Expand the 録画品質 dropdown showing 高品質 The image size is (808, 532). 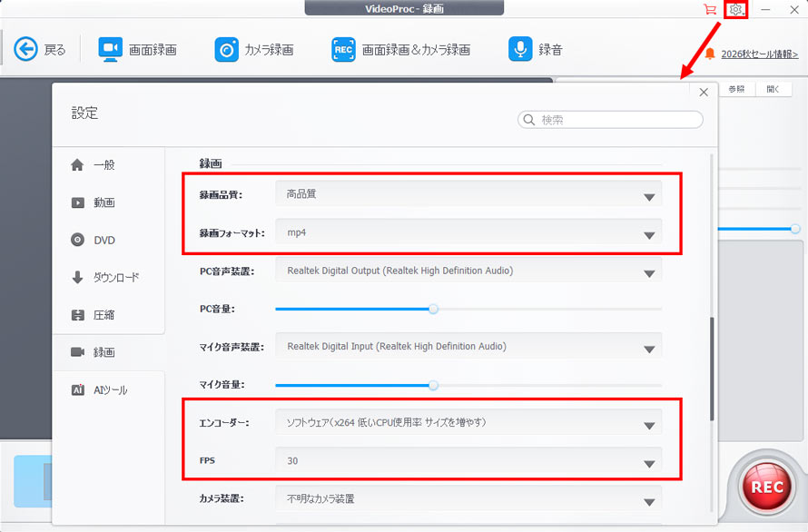coord(468,194)
